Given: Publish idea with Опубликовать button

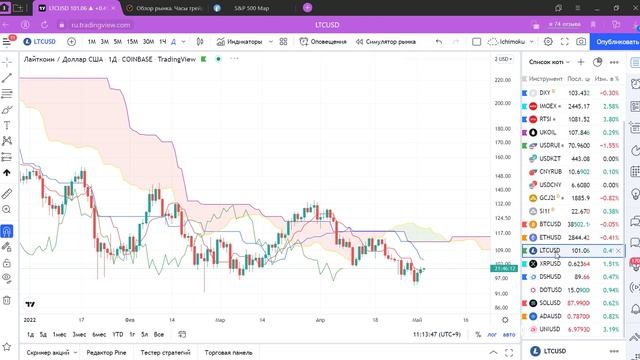Looking at the screenshot, I should (x=615, y=42).
